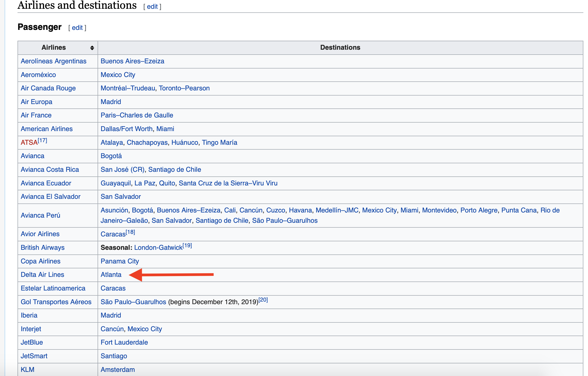This screenshot has width=588, height=376.
Task: Open the Fort Lauderdale link
Action: (124, 343)
